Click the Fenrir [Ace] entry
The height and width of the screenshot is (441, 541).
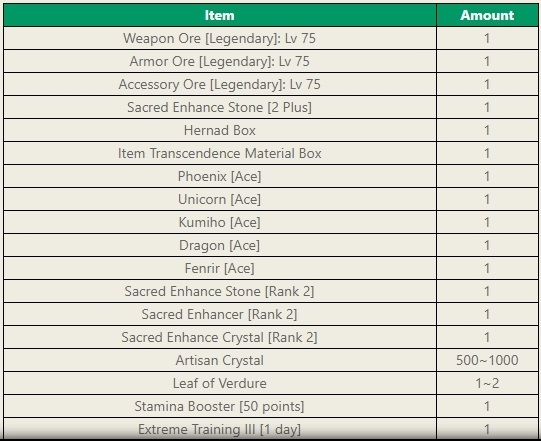(220, 268)
